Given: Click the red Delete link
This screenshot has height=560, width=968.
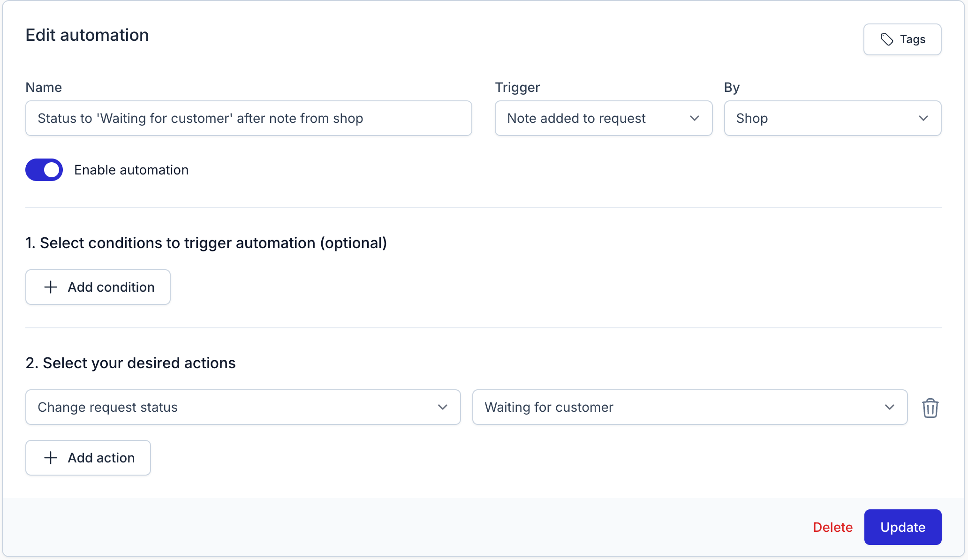Looking at the screenshot, I should click(832, 527).
